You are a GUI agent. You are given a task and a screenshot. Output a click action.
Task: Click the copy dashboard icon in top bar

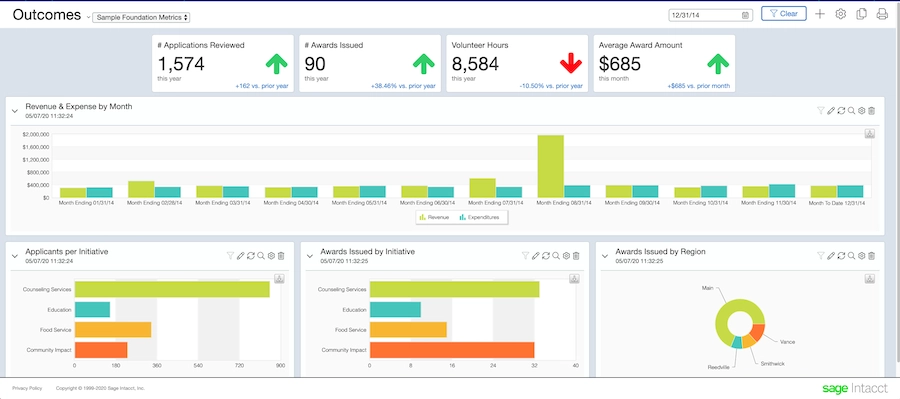pos(861,14)
